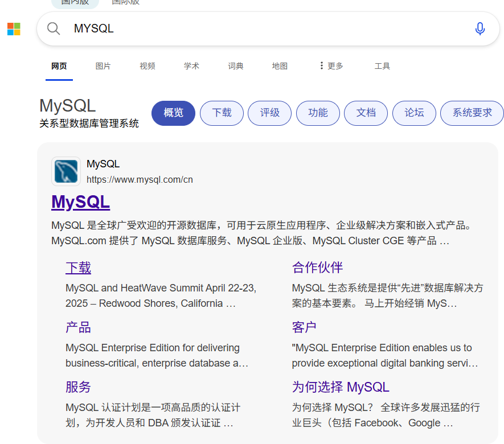Click the description starting 'MySQL 是全球广受欢迎'

click(x=261, y=233)
